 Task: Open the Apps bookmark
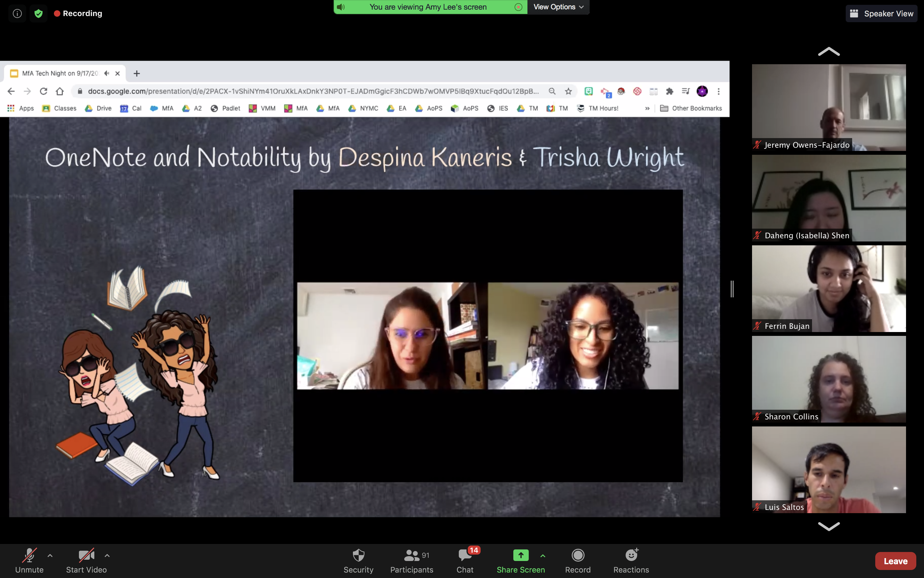pos(21,109)
